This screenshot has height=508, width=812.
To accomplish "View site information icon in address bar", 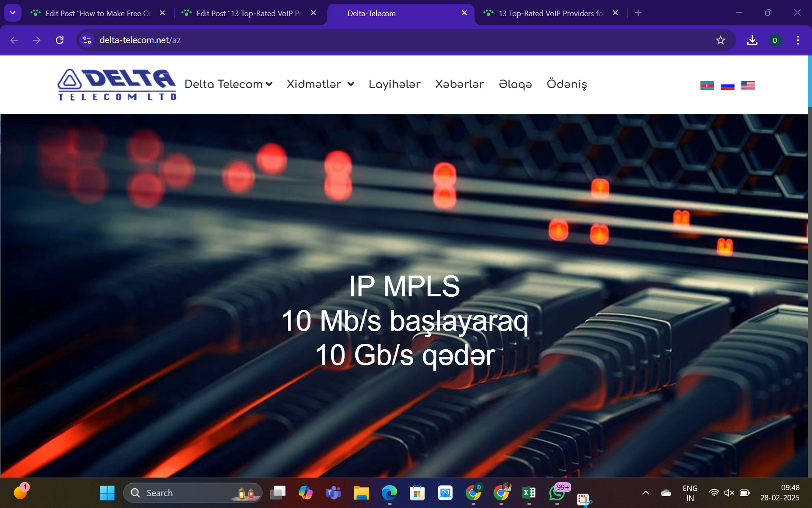I will click(x=87, y=40).
